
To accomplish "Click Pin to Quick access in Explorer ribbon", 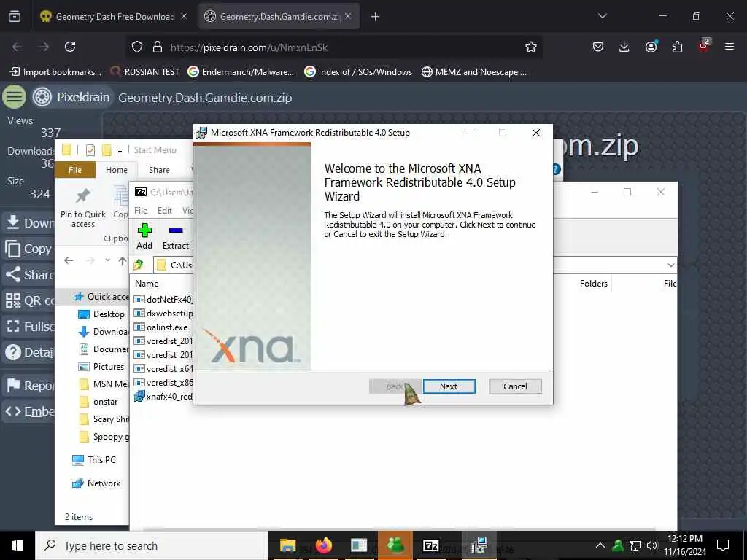I will [83, 208].
